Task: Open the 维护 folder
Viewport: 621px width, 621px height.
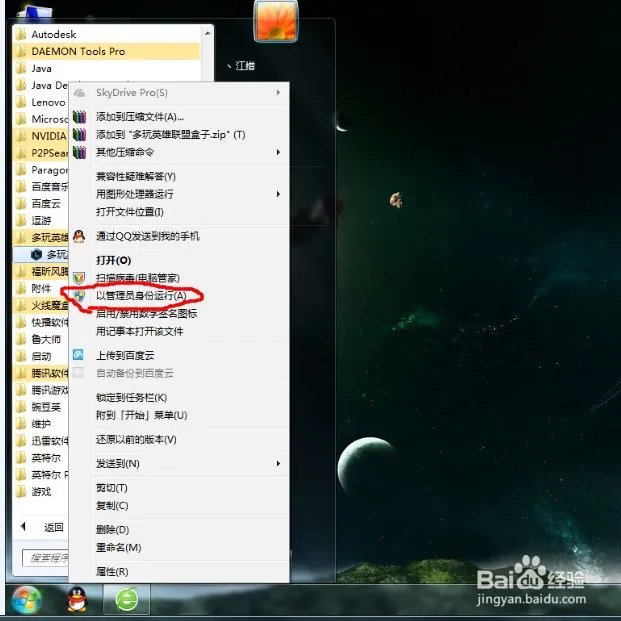Action: (40, 424)
